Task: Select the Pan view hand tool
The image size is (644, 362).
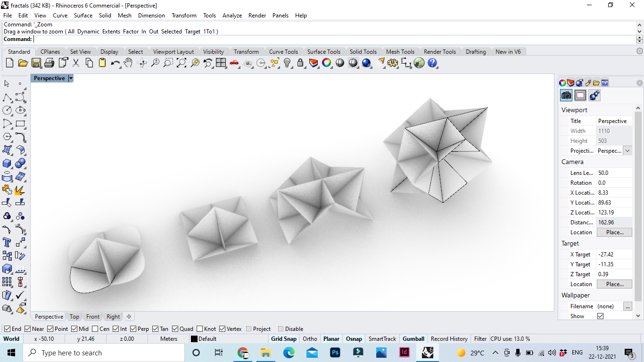Action: [x=128, y=63]
